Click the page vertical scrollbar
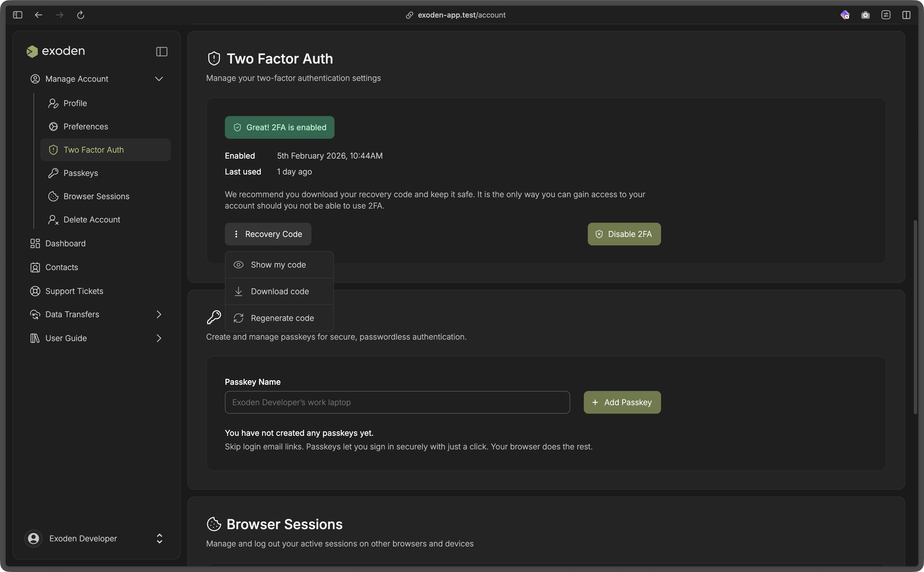This screenshot has height=572, width=924. pos(915,317)
